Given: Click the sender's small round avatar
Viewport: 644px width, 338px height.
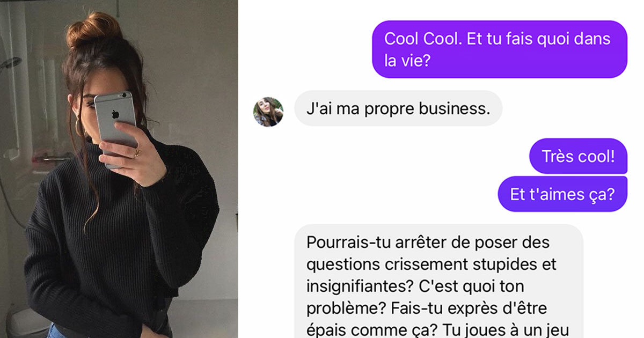Looking at the screenshot, I should coord(268,112).
